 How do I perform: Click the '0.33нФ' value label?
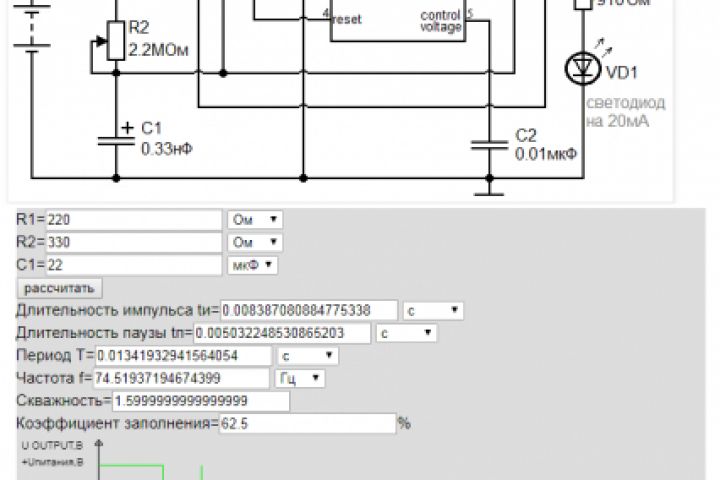point(167,149)
